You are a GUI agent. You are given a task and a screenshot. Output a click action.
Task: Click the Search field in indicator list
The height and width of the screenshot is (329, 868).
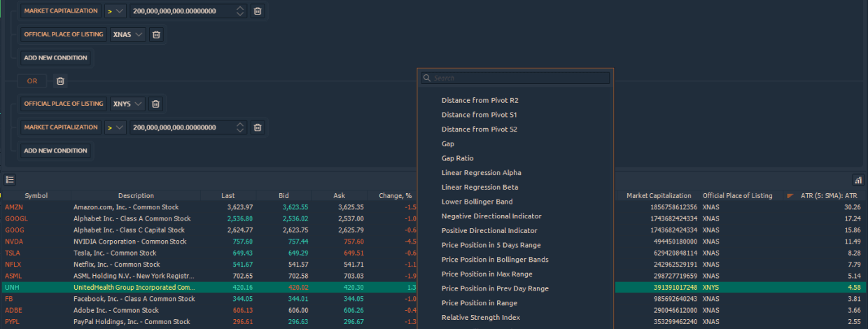515,78
